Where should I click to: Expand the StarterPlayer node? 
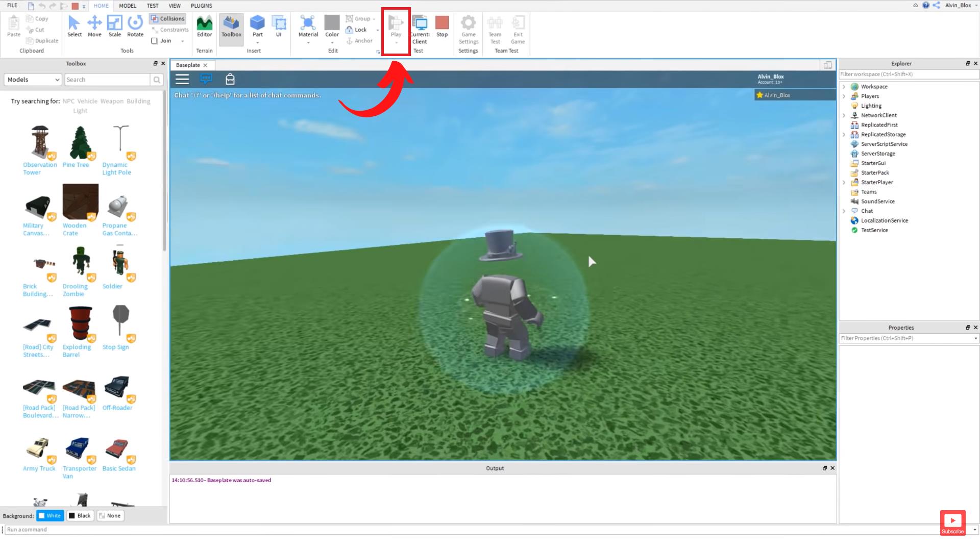[x=844, y=183]
